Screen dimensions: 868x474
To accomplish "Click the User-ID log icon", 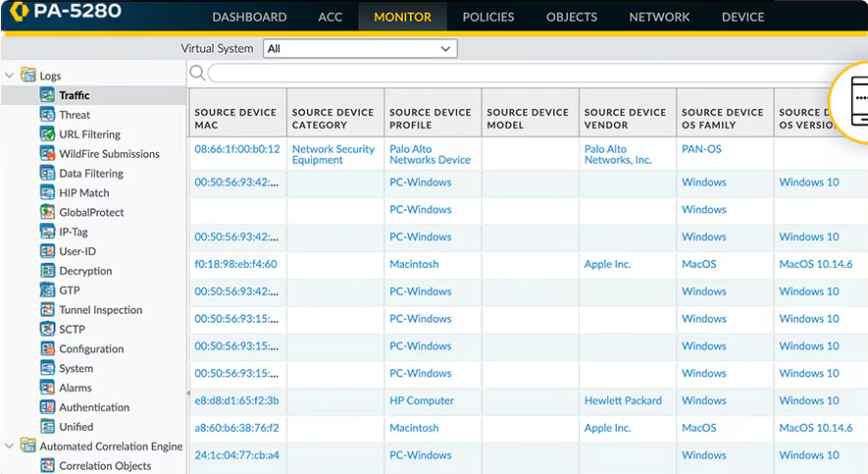I will 48,251.
